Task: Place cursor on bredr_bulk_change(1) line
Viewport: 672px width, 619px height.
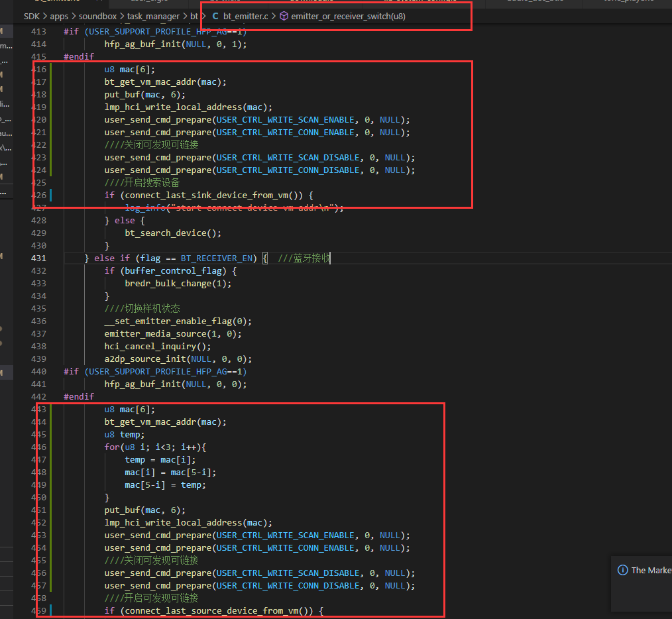Action: [178, 284]
